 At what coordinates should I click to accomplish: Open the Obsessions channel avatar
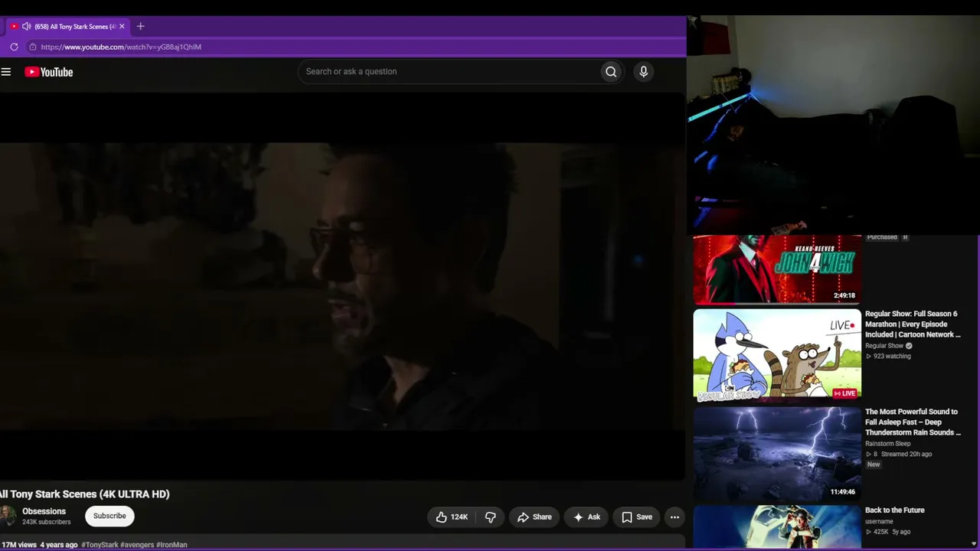pos(7,516)
